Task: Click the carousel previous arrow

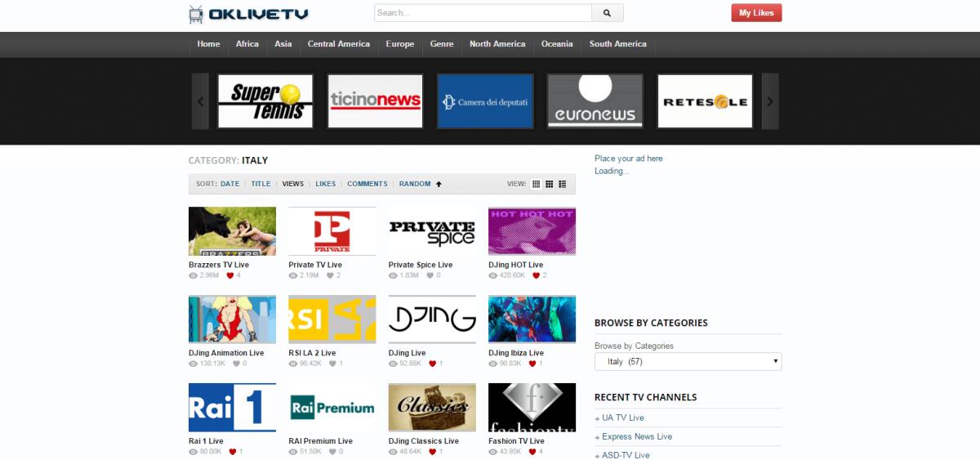Action: pyautogui.click(x=200, y=101)
